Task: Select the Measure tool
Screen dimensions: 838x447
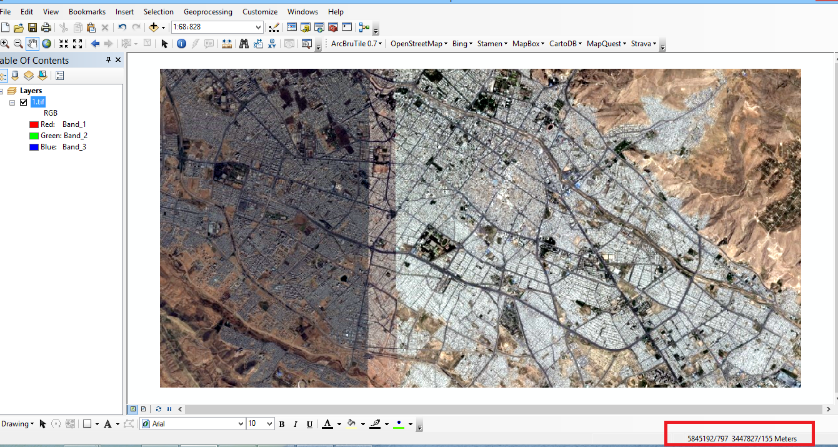Action: click(x=227, y=44)
